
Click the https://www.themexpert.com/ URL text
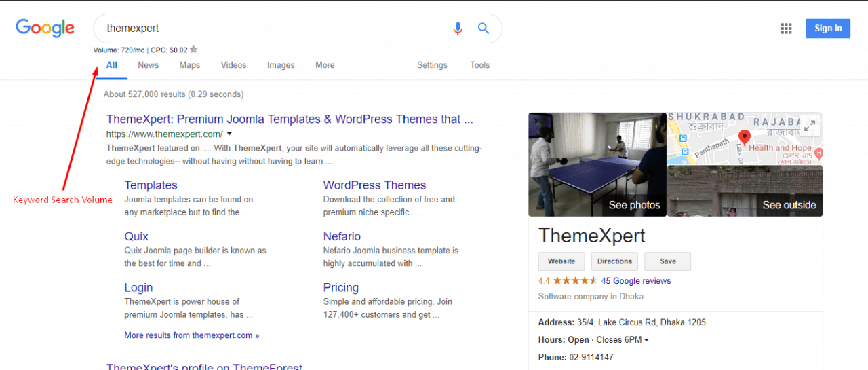(x=165, y=134)
